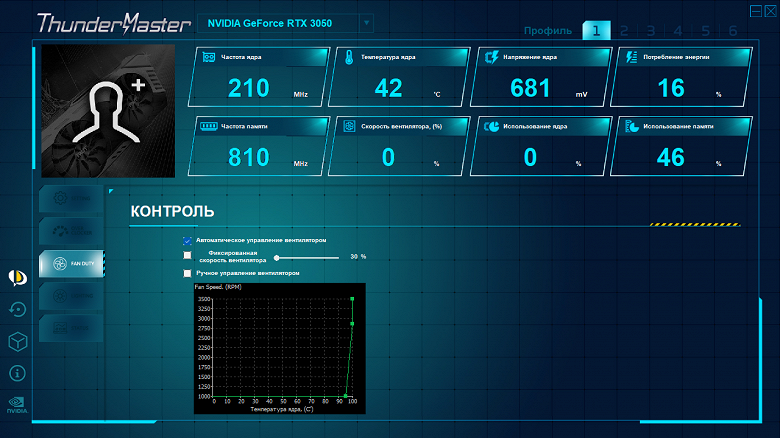
Task: Enable manual fan control checkbox
Action: pyautogui.click(x=187, y=273)
